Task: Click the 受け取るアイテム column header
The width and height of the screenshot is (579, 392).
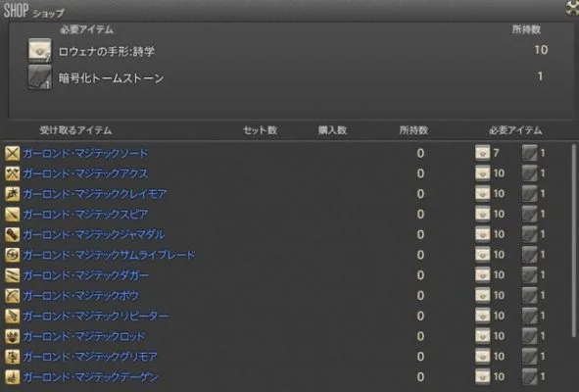Action: 75,130
